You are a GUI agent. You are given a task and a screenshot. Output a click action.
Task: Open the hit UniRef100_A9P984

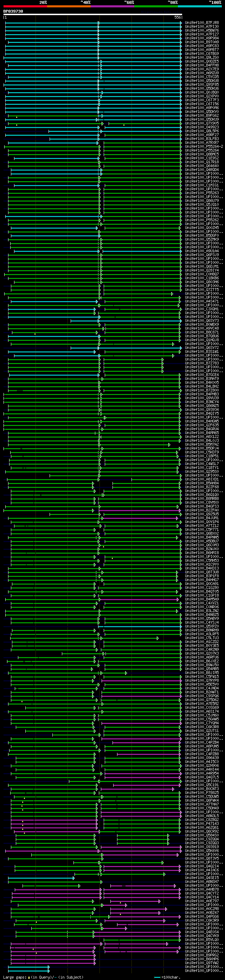click(202, 38)
